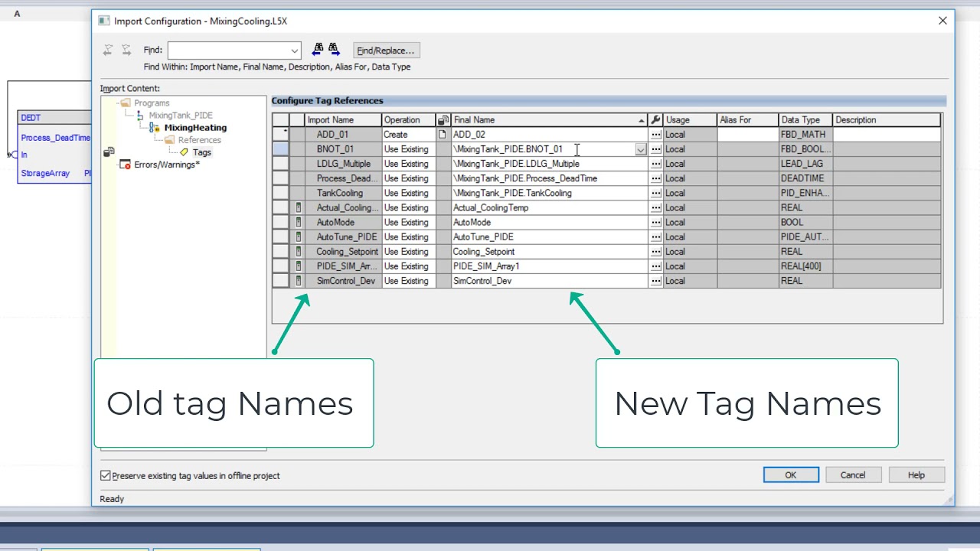Click DEDT block title in background window
Screen dimensions: 980x551
coord(31,118)
